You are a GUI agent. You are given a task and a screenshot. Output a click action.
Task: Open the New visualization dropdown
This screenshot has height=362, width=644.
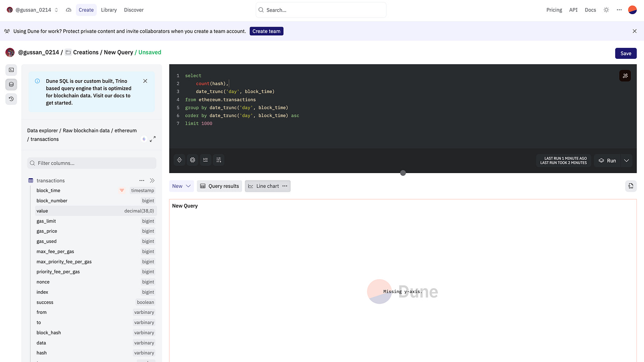(181, 186)
